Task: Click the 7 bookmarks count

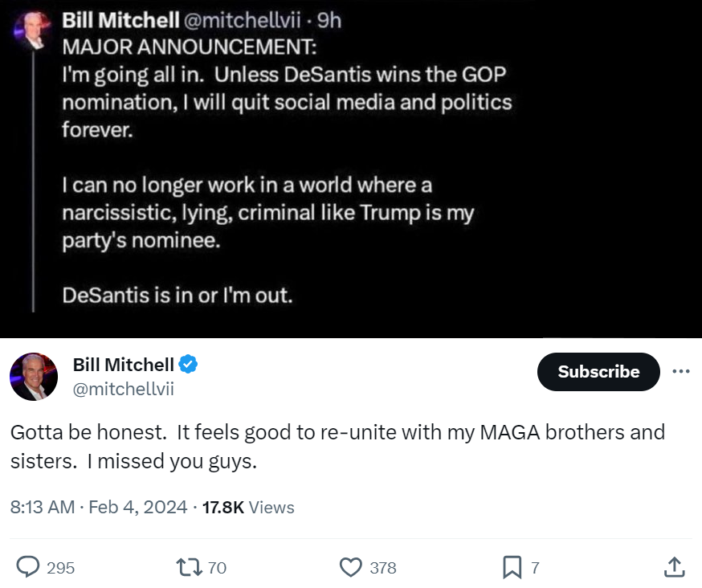Action: tap(535, 568)
